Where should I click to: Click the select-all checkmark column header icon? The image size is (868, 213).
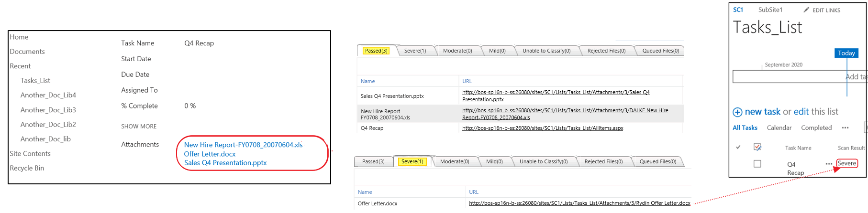point(738,147)
